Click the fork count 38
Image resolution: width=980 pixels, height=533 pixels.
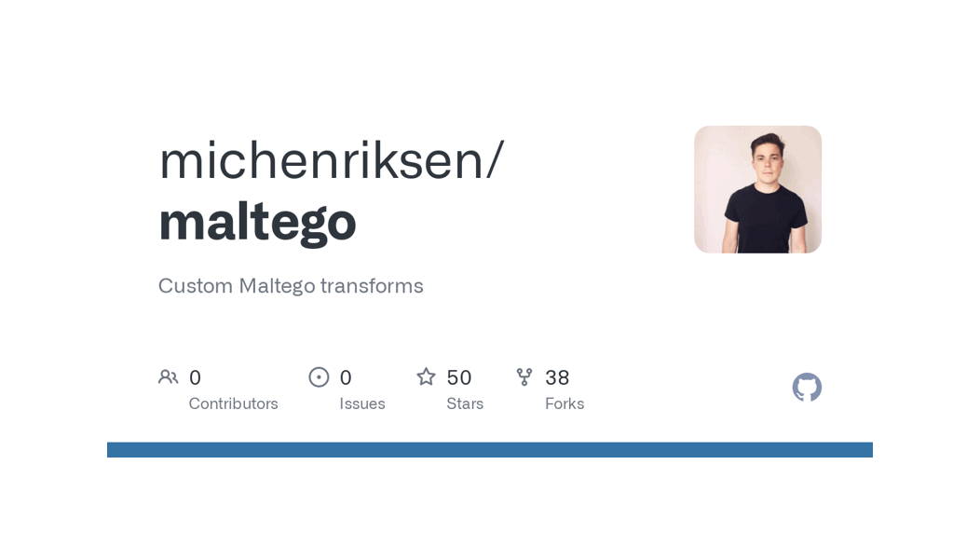557,377
